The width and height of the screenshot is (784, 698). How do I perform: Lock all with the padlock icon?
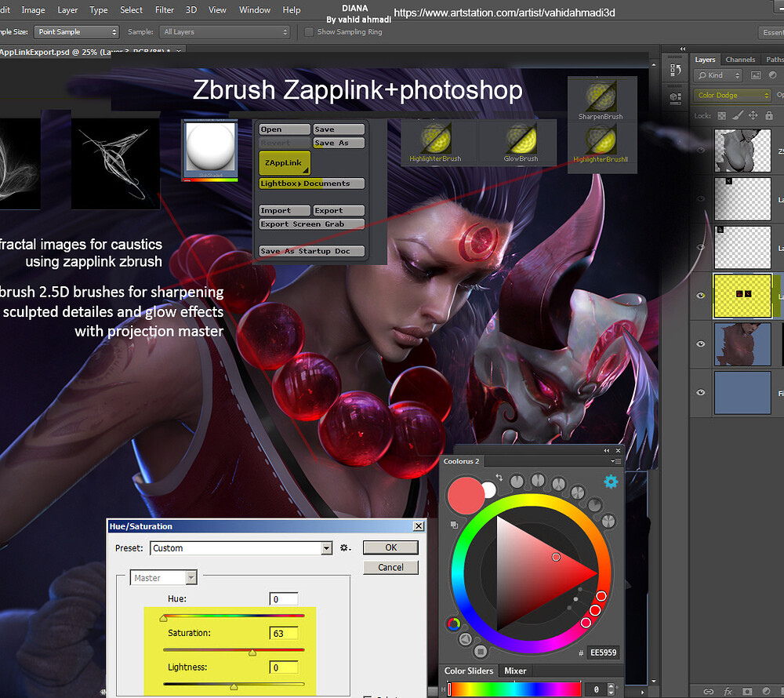(769, 115)
